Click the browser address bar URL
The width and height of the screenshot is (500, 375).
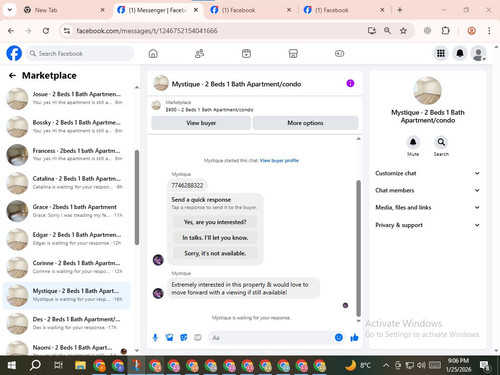coord(147,31)
